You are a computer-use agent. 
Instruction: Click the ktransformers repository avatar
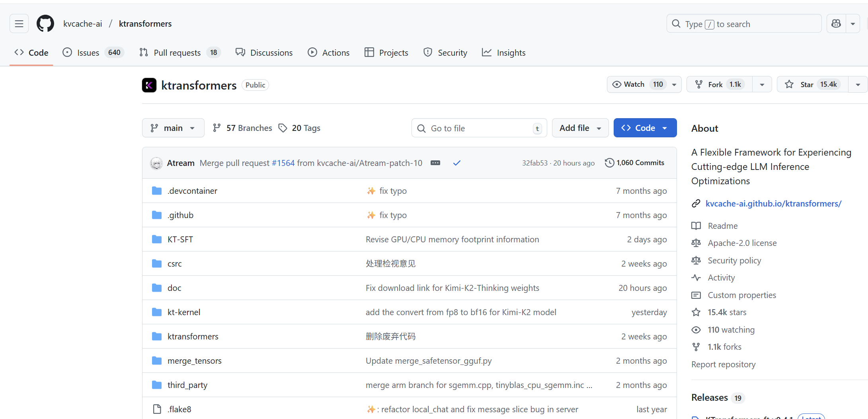(149, 85)
